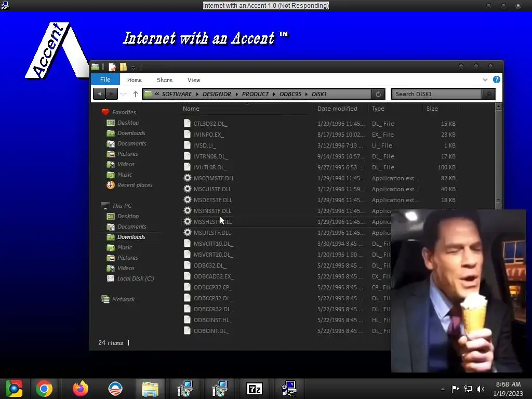Switch to the Share ribbon tab
Image resolution: width=532 pixels, height=399 pixels.
click(165, 80)
